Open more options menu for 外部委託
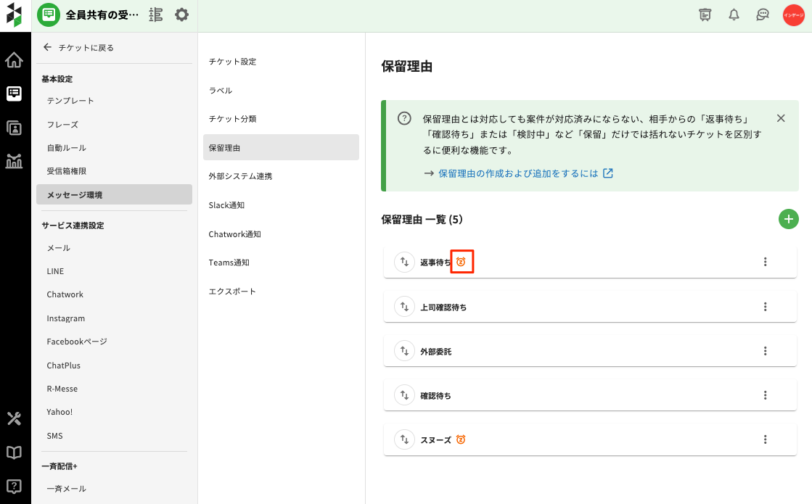812x504 pixels. click(765, 351)
